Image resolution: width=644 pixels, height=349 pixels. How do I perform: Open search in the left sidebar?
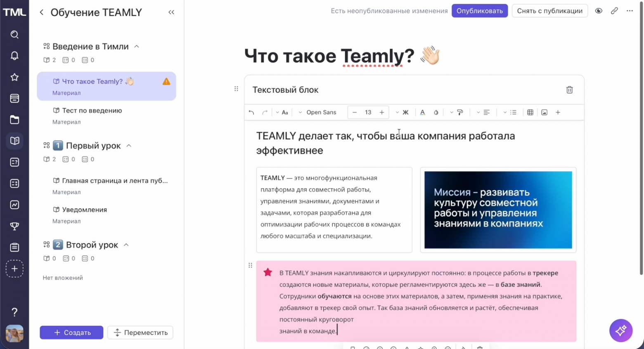pos(14,35)
